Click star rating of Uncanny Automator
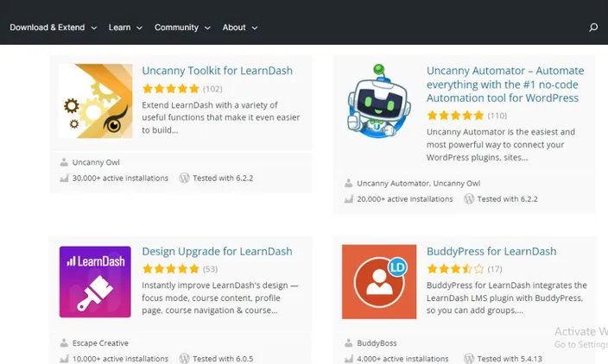The height and width of the screenshot is (364, 608). pos(455,116)
